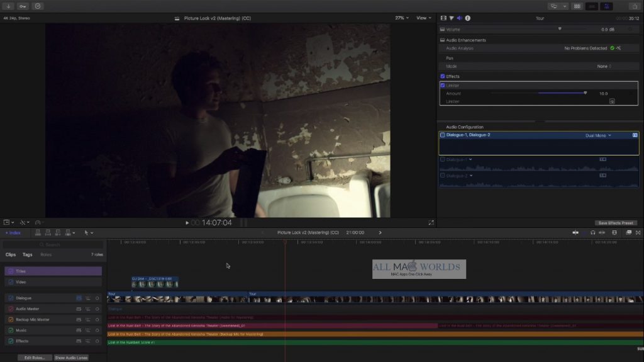
Task: Open the Info inspector icon
Action: pos(467,18)
